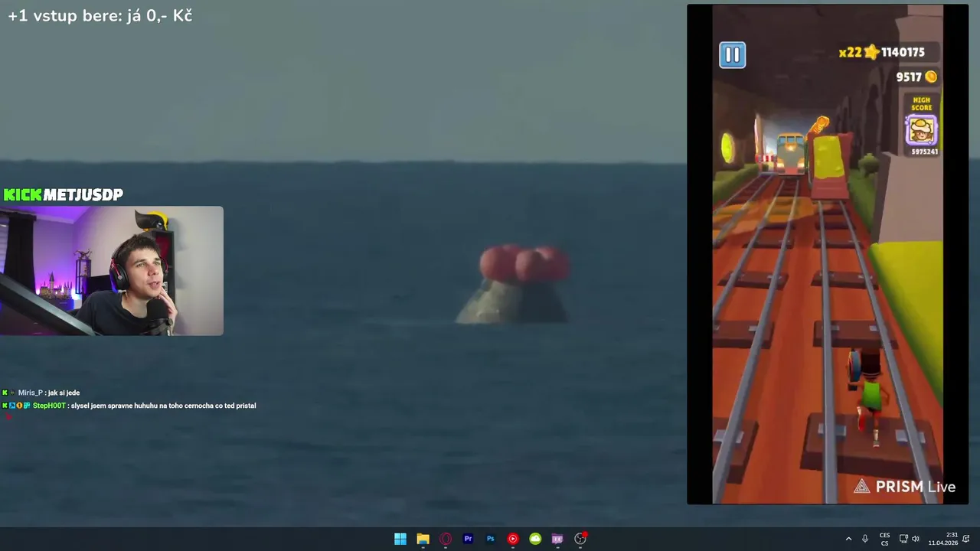Launch Adobe Premiere Pro from taskbar
The image size is (980, 551).
468,539
